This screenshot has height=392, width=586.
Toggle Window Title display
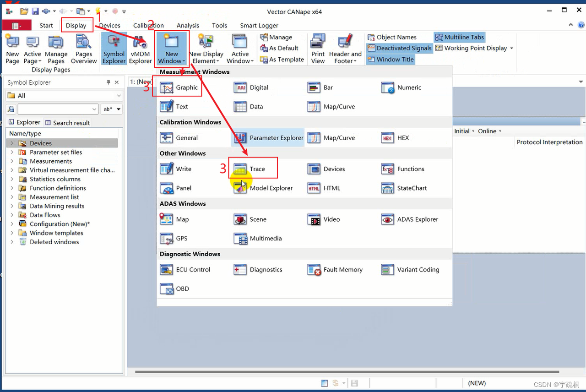pyautogui.click(x=391, y=59)
